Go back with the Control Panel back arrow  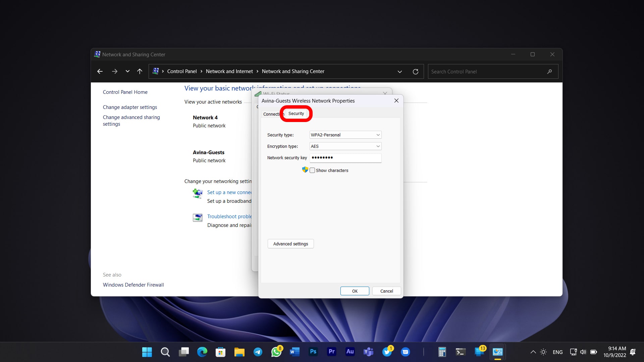pos(100,71)
